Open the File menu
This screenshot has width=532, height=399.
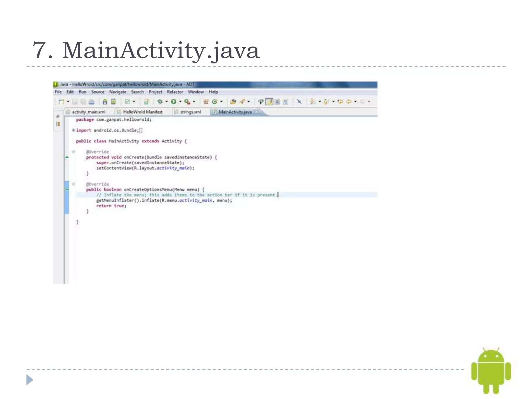[58, 92]
